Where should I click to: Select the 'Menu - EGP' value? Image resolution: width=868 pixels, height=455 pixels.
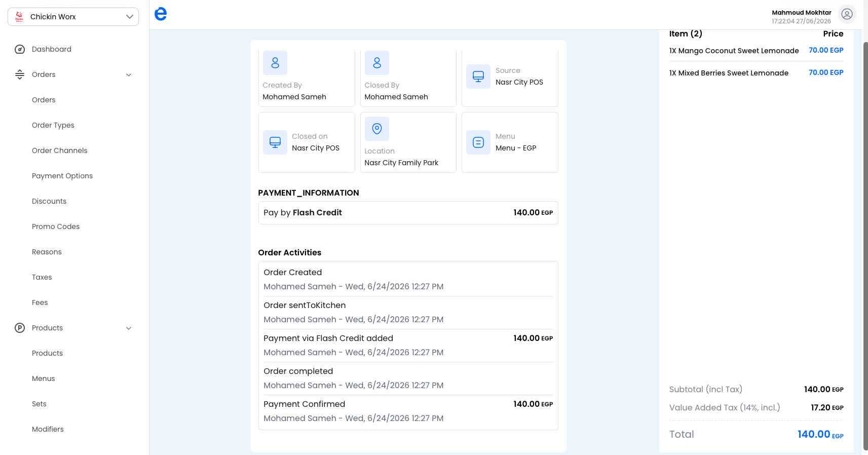[516, 148]
